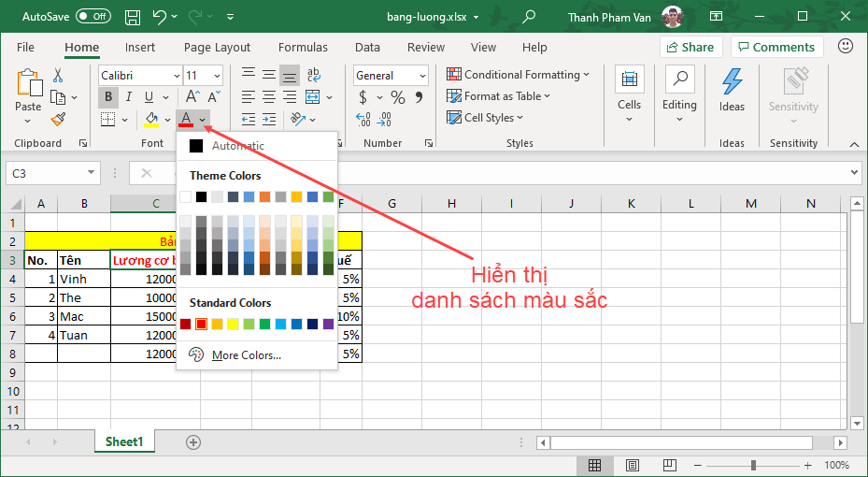The image size is (868, 477).
Task: Add a new sheet with the plus button
Action: point(193,442)
